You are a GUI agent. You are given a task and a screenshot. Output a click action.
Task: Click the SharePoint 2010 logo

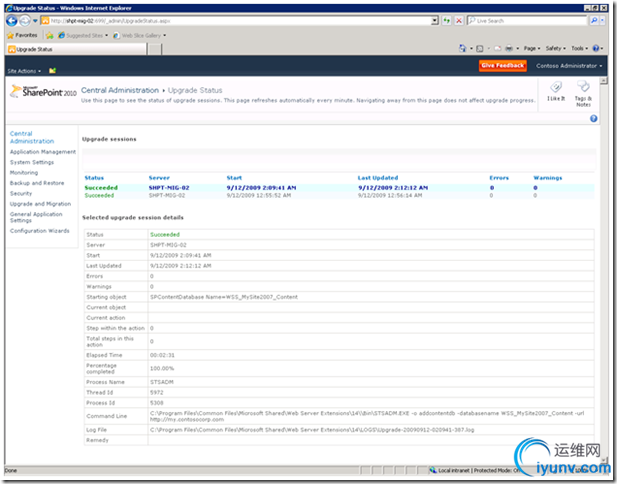pos(43,92)
